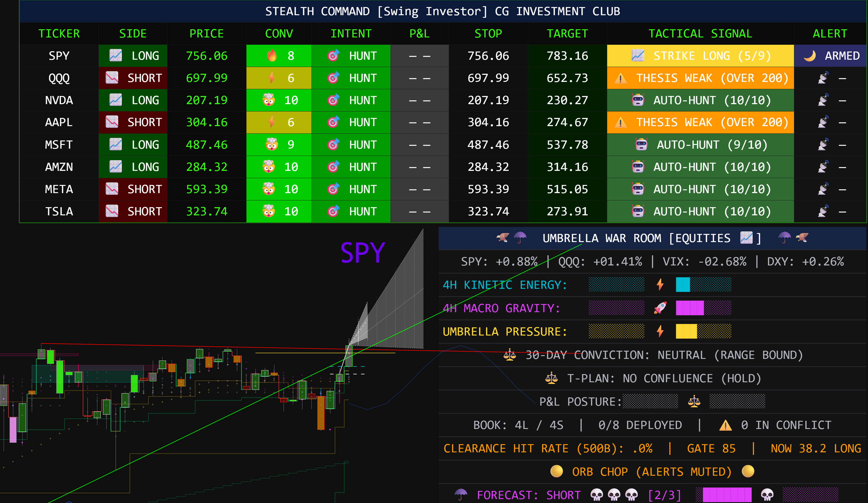Click the chart icon in the EQUITIES title
Screen dimensions: 868x503
click(746, 238)
